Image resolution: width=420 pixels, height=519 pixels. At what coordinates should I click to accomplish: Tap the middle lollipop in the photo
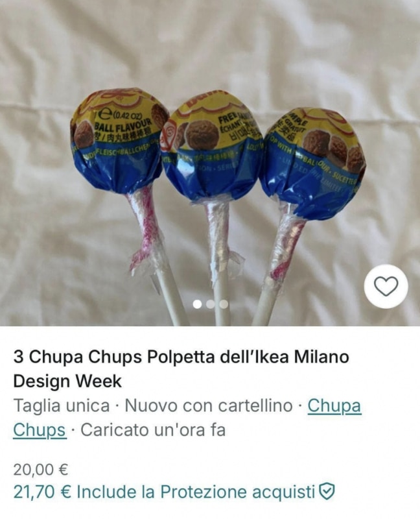(x=212, y=149)
